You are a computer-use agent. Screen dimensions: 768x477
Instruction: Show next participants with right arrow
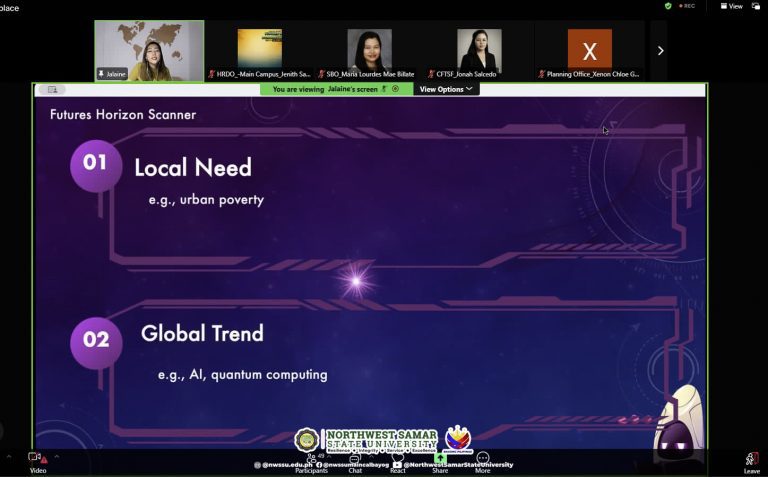pos(660,50)
